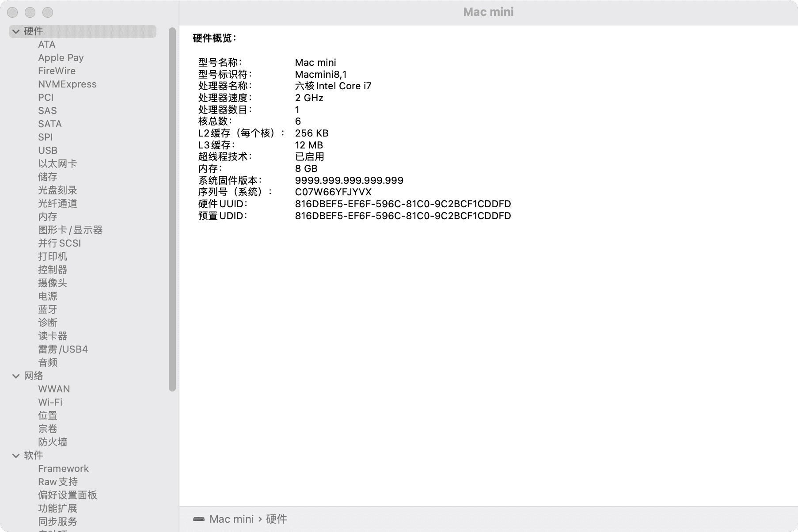Select 雷雳/USB4 in the sidebar
Image resolution: width=798 pixels, height=532 pixels.
(63, 350)
